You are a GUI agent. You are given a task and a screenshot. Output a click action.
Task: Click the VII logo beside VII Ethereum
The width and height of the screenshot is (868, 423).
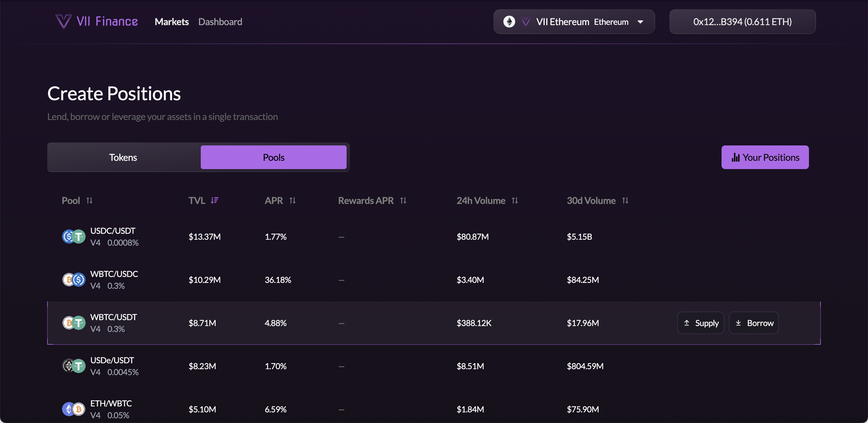click(x=526, y=21)
